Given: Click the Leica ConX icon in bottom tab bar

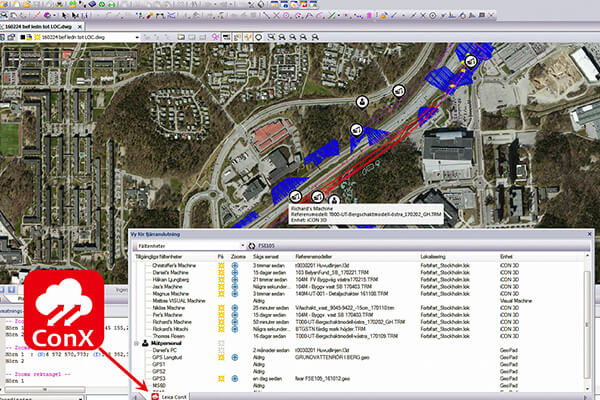Looking at the screenshot, I should click(154, 397).
